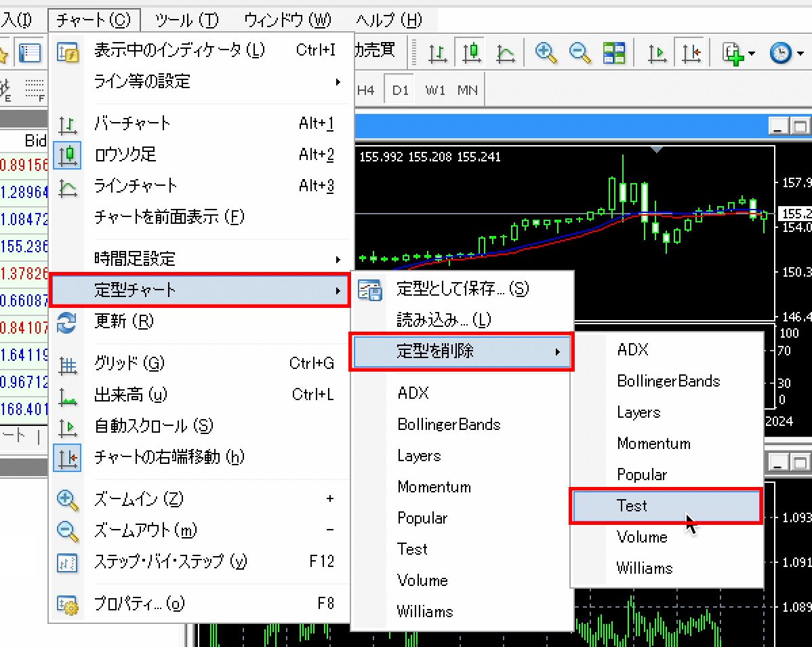Delete the Test template from submenu
Viewport: 812px width, 647px height.
tap(666, 506)
